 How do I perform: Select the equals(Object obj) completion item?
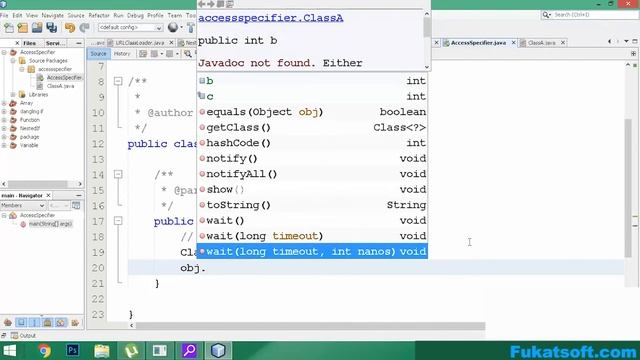click(312, 112)
